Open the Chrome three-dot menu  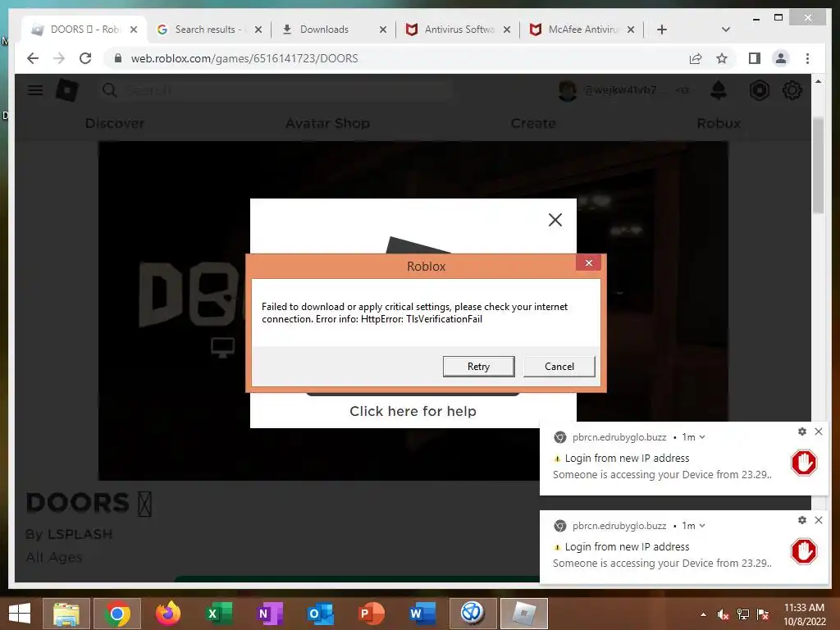coord(807,58)
